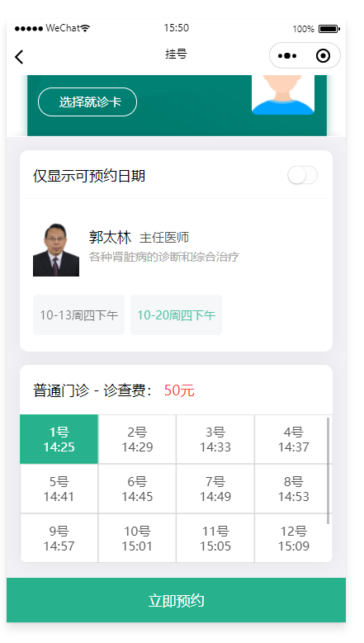364x643 pixels.
Task: Close mini program with the circle target icon
Action: pyautogui.click(x=323, y=56)
